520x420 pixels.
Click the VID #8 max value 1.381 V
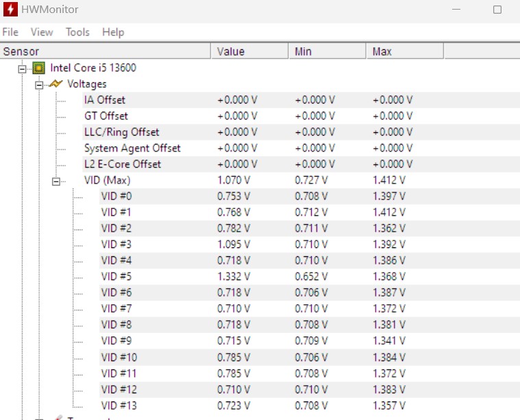[x=389, y=325]
